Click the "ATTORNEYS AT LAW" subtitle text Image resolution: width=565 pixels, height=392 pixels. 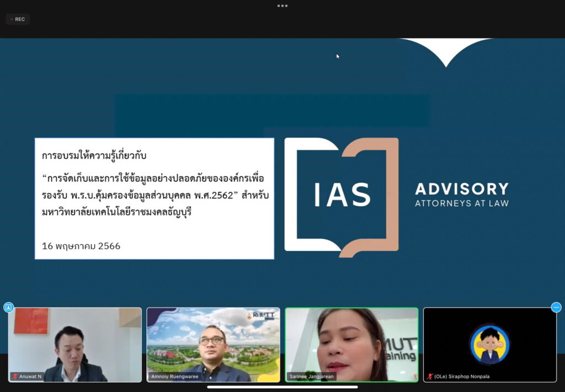coord(462,203)
